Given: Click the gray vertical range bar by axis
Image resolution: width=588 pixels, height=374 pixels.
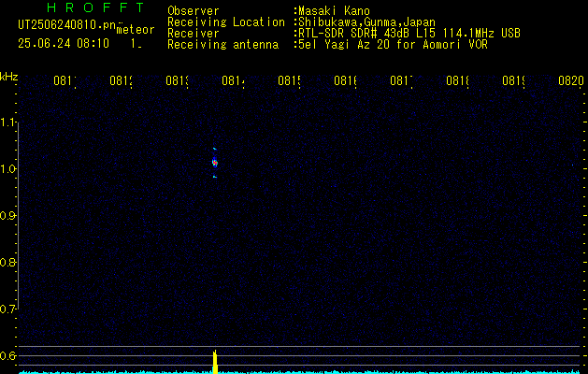Looking at the screenshot, I should tap(18, 215).
